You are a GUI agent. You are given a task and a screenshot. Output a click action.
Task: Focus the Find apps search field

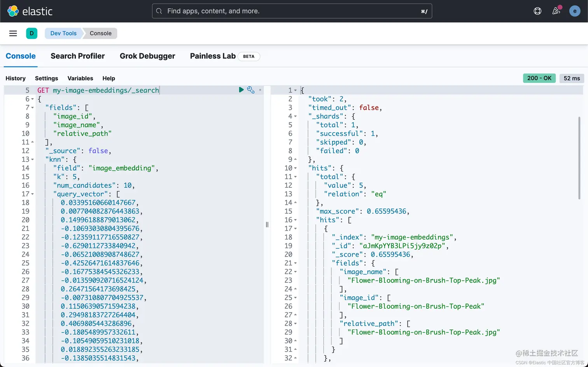click(x=292, y=11)
